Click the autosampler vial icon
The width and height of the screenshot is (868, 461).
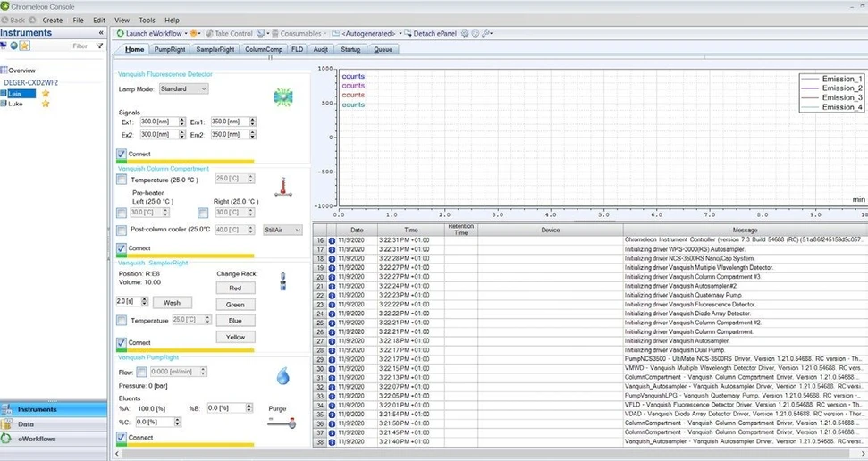(282, 281)
